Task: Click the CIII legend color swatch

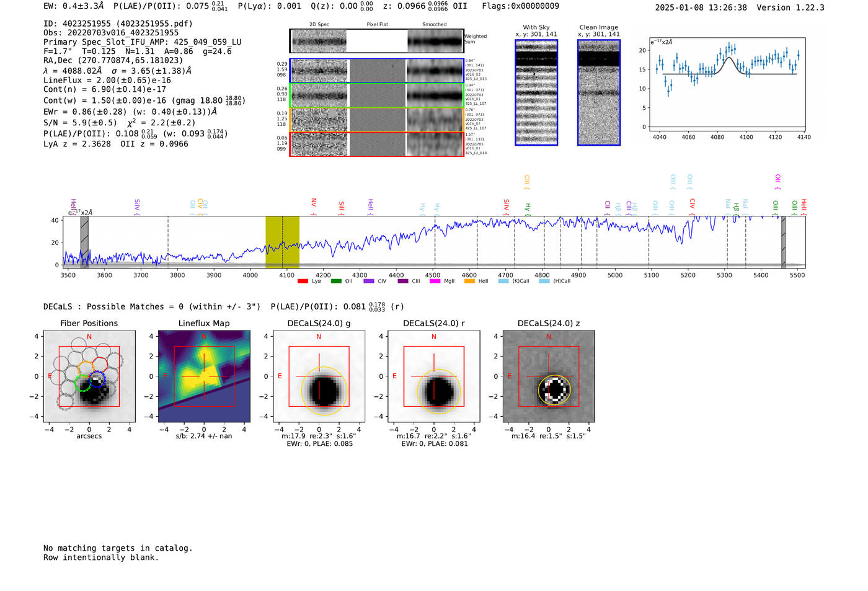Action: (403, 281)
